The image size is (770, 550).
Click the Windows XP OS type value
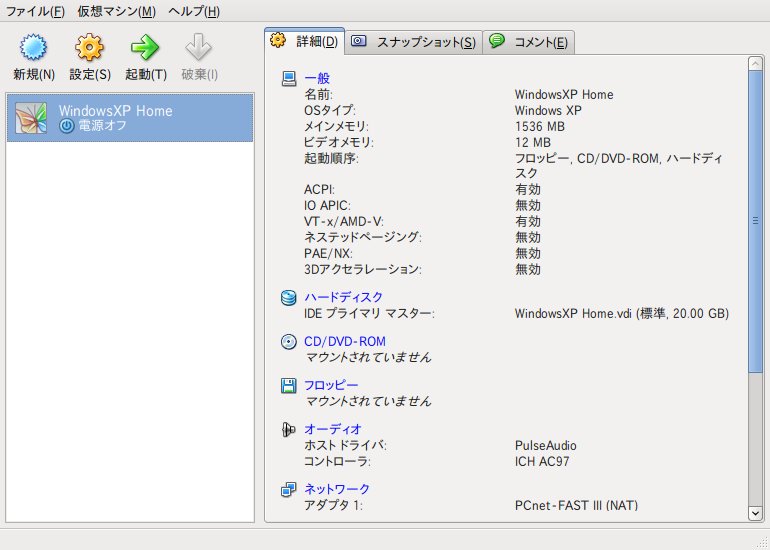(548, 110)
